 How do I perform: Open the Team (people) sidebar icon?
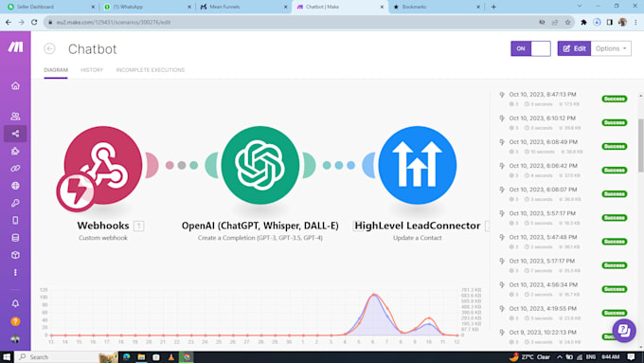click(x=15, y=117)
